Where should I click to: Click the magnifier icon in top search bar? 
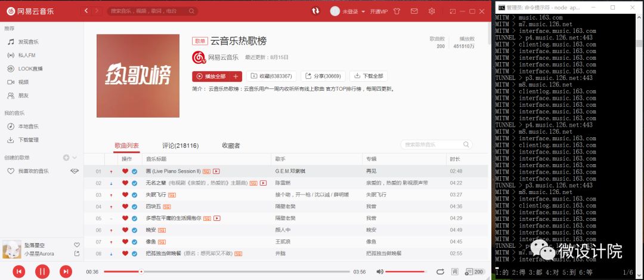coord(191,11)
